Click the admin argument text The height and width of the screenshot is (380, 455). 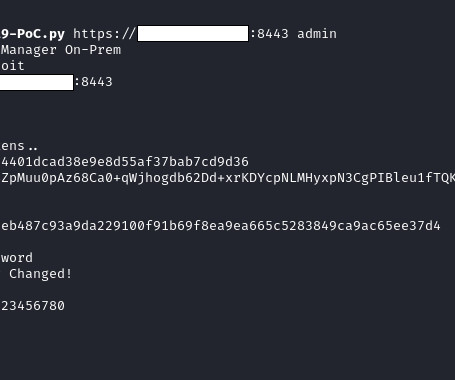click(317, 34)
